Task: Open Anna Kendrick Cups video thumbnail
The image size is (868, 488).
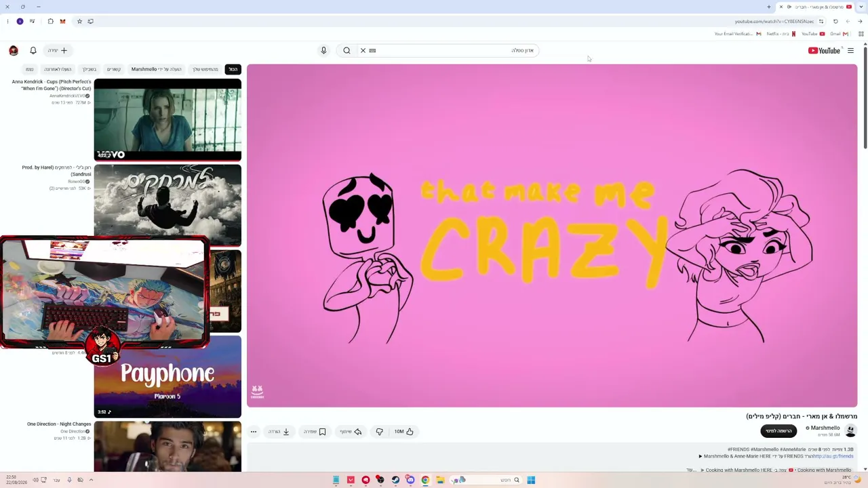Action: tap(167, 120)
